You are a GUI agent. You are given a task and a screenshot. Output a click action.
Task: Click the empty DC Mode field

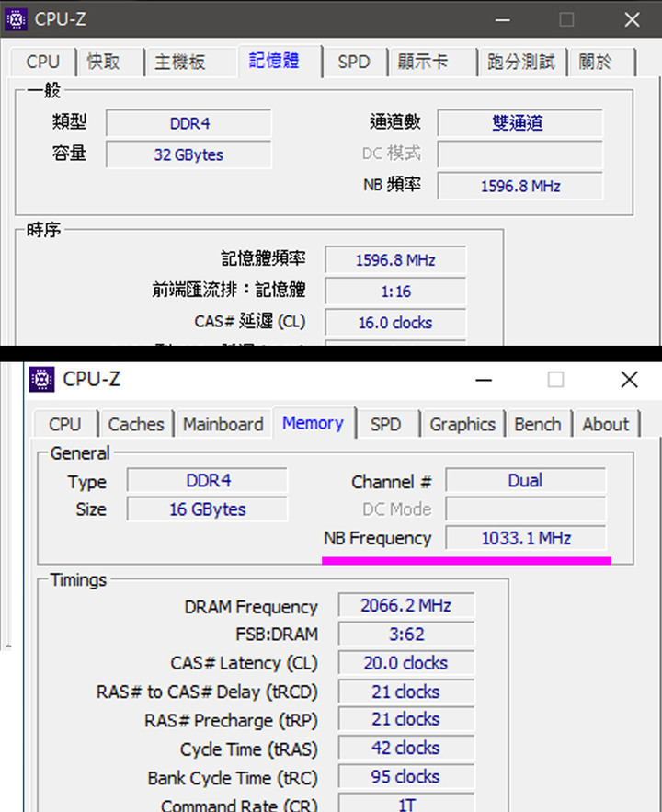coord(525,509)
